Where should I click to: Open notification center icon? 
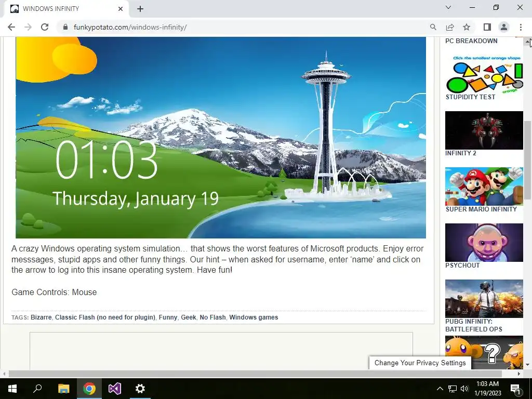tap(515, 389)
